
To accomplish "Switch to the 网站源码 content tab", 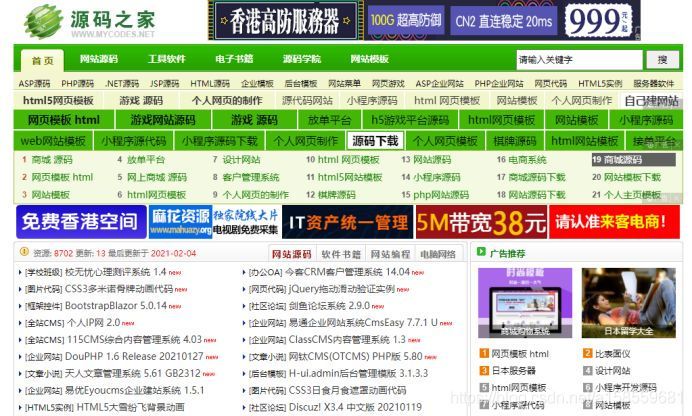I will [x=292, y=254].
